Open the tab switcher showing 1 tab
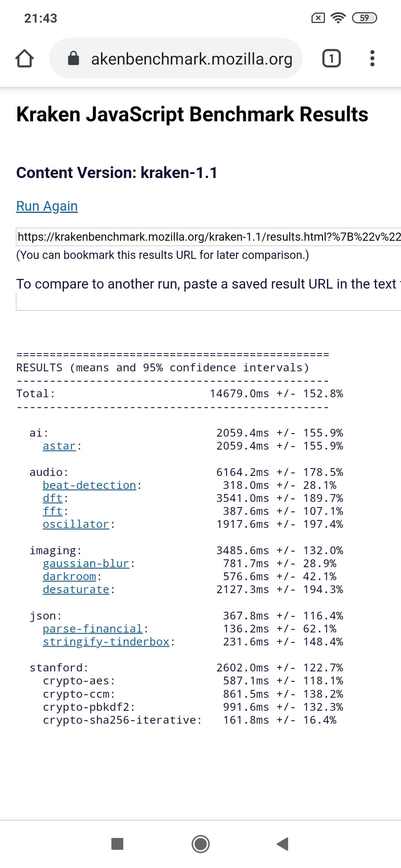Screen dimensions: 401x868 (331, 59)
